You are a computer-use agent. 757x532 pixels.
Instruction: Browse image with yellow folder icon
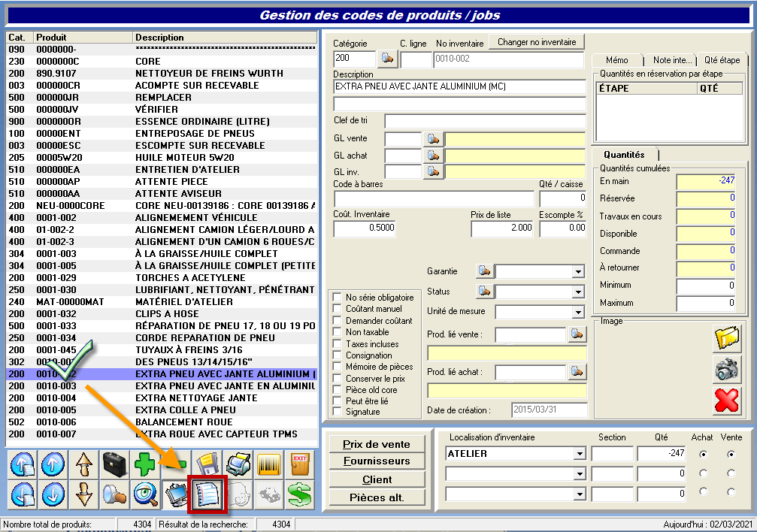(727, 337)
